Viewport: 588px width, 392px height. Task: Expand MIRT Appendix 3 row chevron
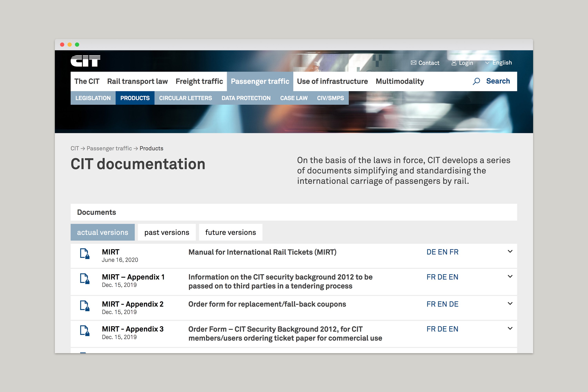pyautogui.click(x=510, y=328)
